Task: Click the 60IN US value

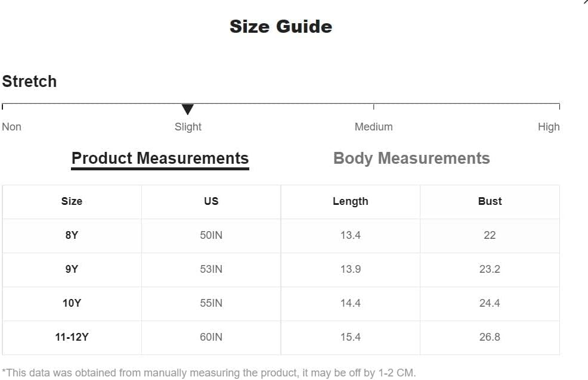Action: pos(211,337)
